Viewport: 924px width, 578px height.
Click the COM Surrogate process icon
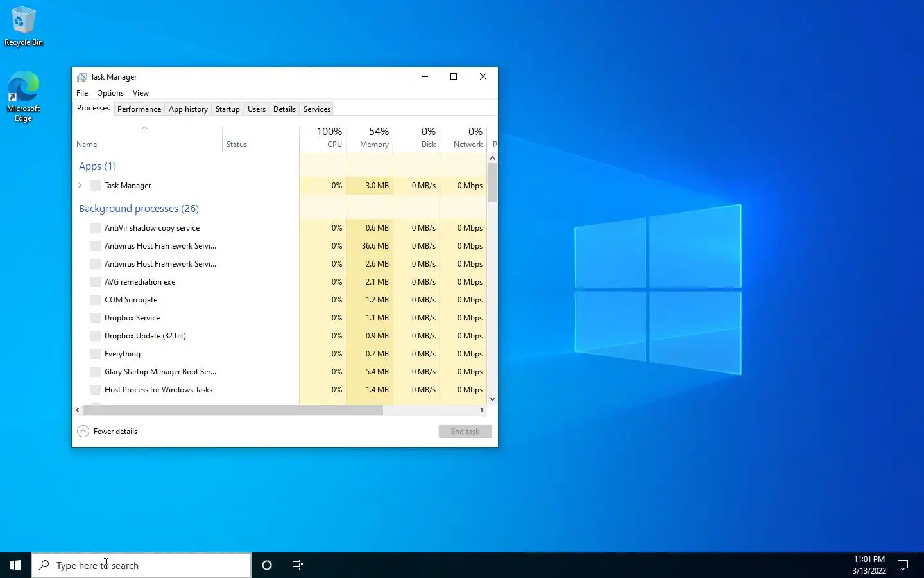tap(96, 300)
